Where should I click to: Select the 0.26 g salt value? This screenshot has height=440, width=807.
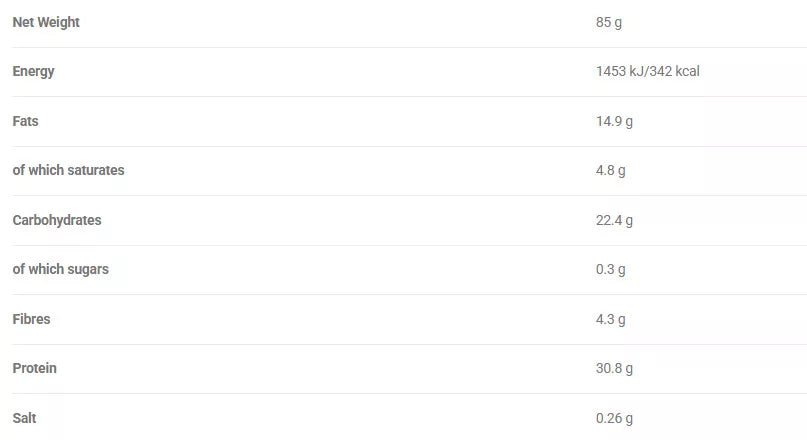coord(614,418)
